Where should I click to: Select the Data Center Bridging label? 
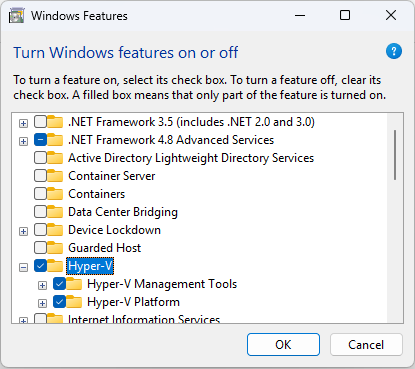click(x=123, y=212)
